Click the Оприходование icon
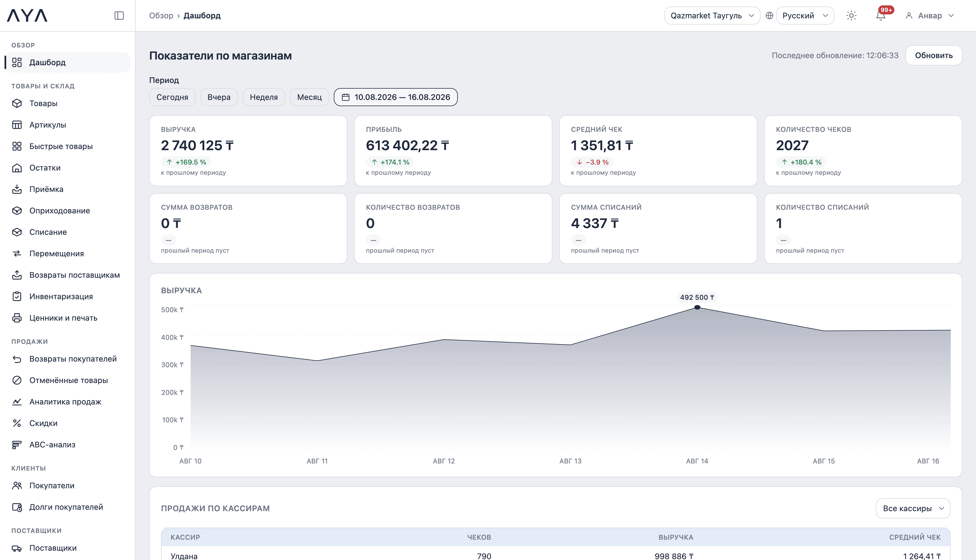Viewport: 976px width, 560px height. point(17,211)
